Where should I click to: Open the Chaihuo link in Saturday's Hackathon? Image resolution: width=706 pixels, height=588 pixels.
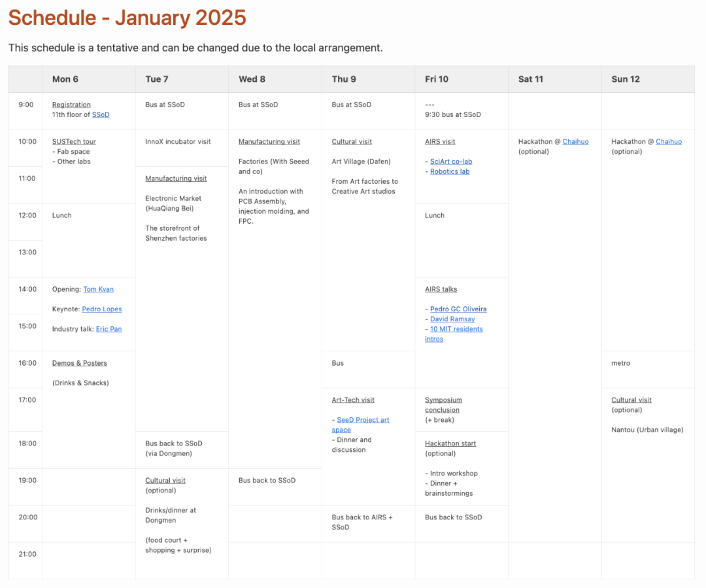pyautogui.click(x=575, y=141)
